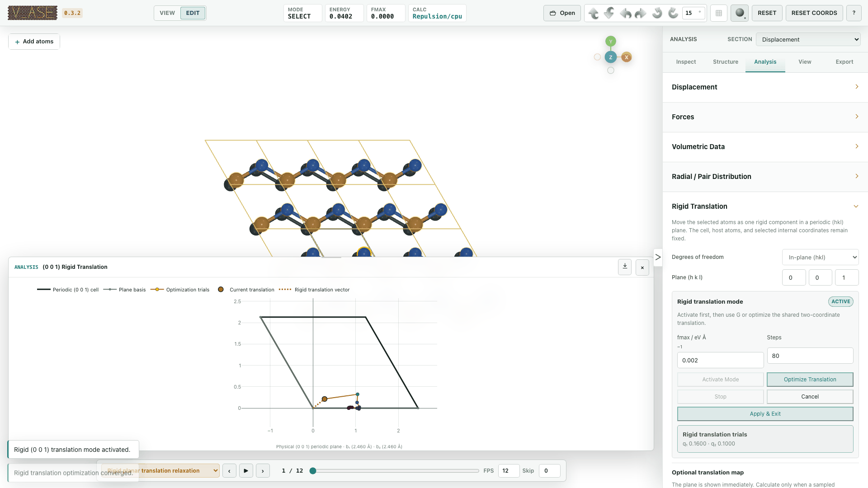This screenshot has width=868, height=488.
Task: Open the View tab
Action: click(805, 62)
